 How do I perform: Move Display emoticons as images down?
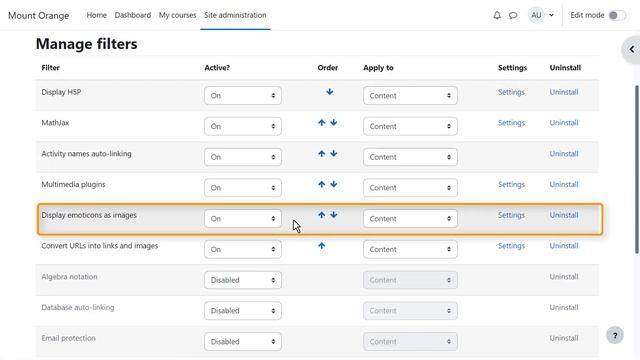pos(333,215)
